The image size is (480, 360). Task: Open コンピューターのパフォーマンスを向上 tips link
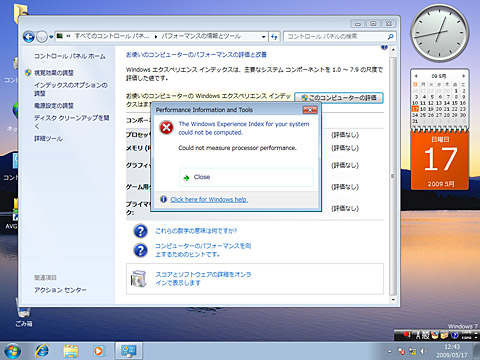pos(203,250)
